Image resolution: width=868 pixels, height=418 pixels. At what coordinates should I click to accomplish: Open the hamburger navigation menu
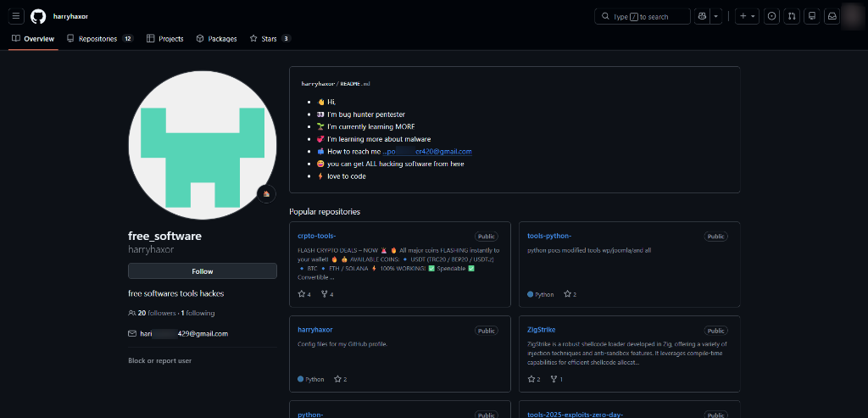pos(16,16)
